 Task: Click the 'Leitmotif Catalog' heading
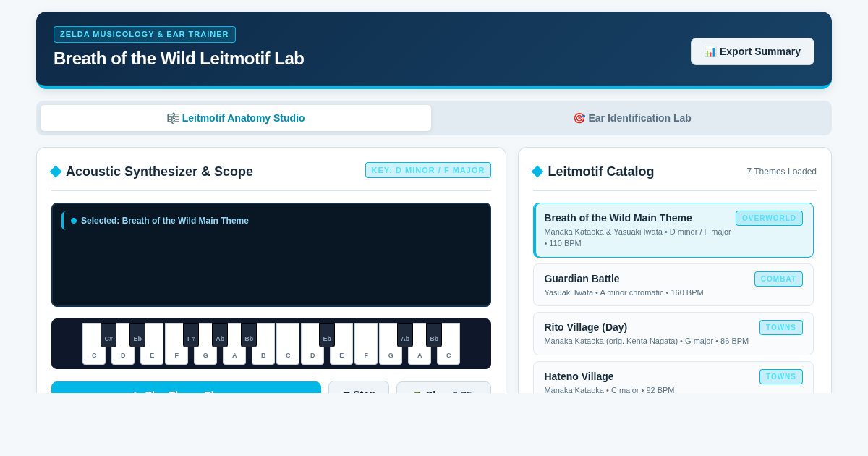pos(601,172)
